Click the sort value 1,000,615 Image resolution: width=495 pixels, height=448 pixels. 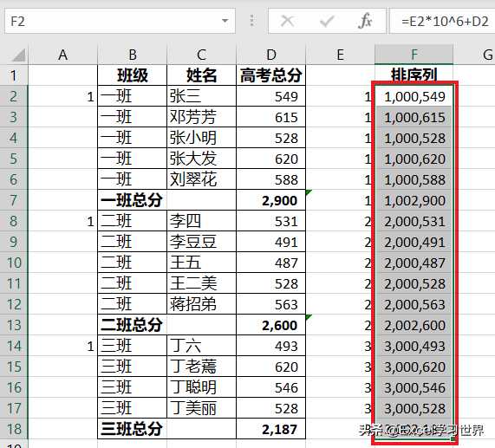(414, 117)
